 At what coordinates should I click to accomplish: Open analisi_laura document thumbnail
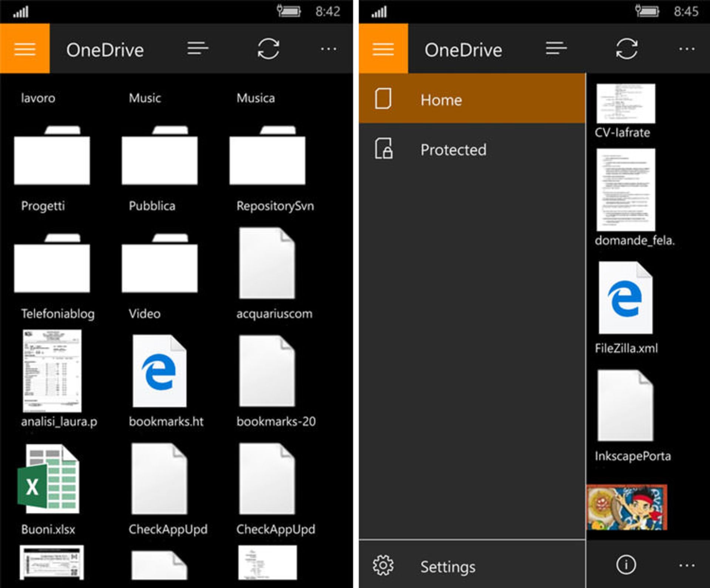(x=52, y=371)
